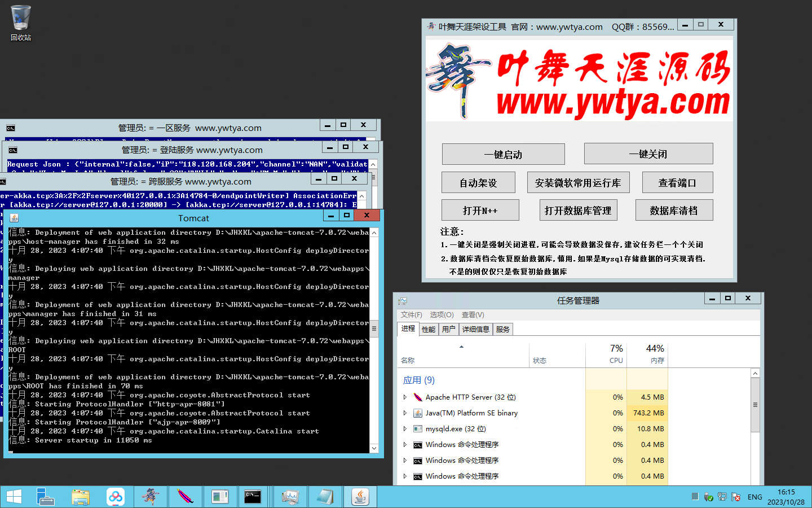This screenshot has height=508, width=812.
Task: Switch to the 叶舞天涯 tool taskbar icon
Action: 151,497
